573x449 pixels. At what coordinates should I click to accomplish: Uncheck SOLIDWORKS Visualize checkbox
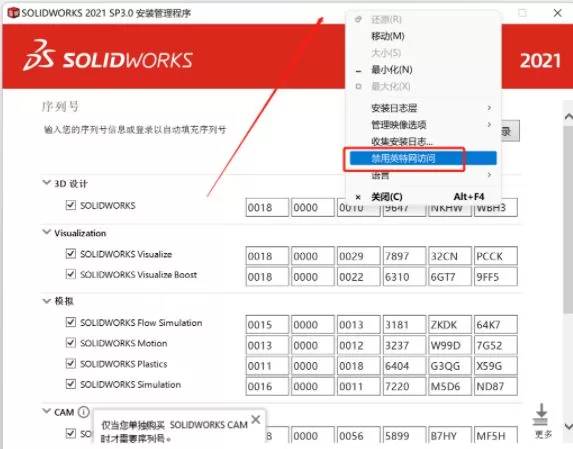coord(71,254)
